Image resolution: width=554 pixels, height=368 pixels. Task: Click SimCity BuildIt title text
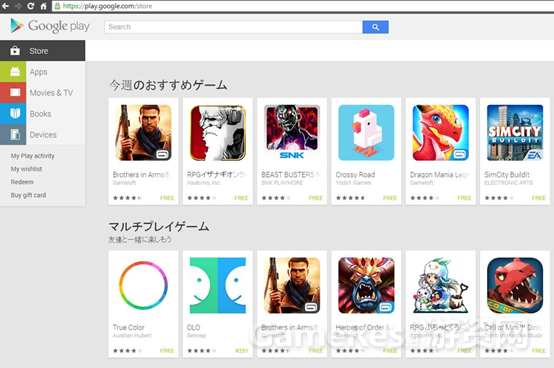pos(507,174)
